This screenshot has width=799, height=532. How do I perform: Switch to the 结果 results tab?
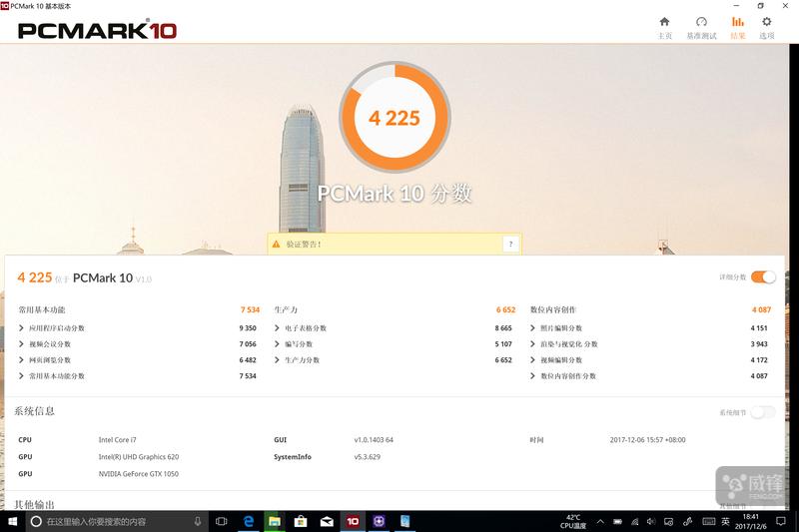(737, 28)
